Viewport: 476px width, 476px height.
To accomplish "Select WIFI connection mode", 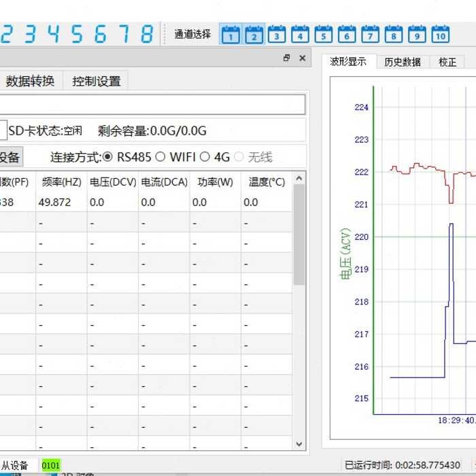I will [160, 157].
